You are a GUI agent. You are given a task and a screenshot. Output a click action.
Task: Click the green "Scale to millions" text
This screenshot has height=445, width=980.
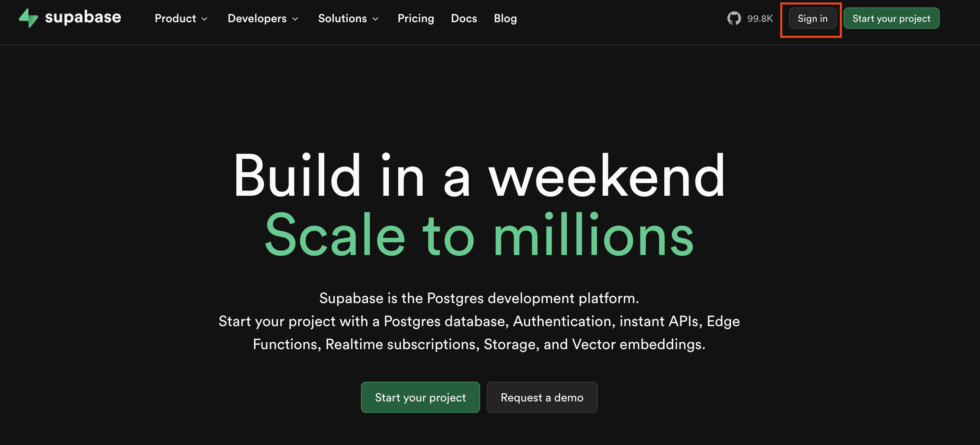[479, 235]
